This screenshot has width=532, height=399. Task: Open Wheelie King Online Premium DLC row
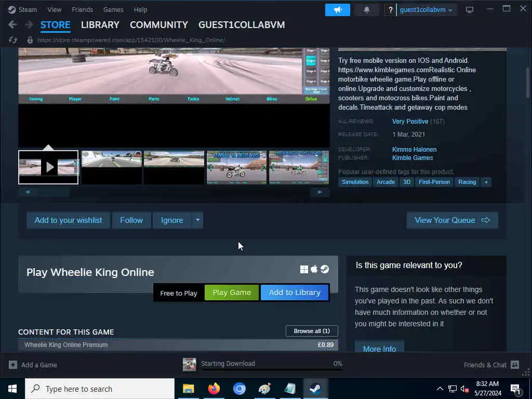tap(178, 345)
